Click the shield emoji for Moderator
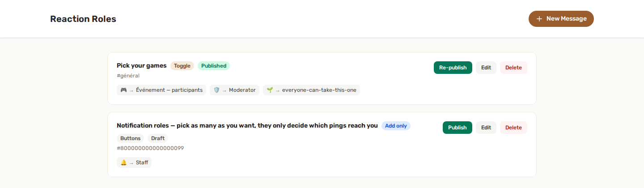This screenshot has width=644, height=188. [x=217, y=90]
